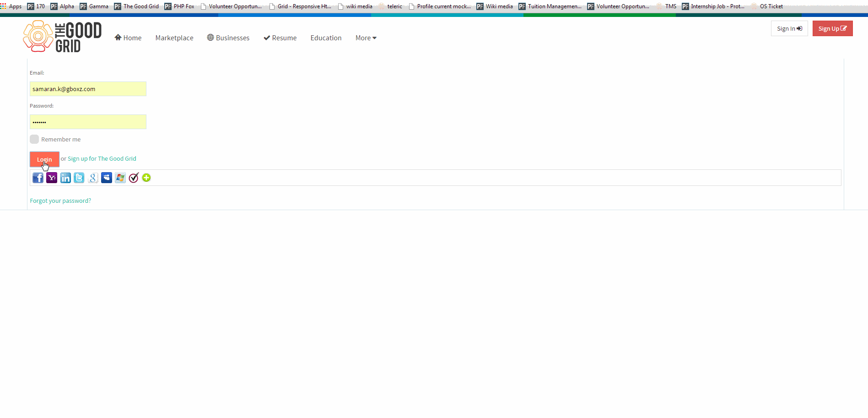This screenshot has height=418, width=868.
Task: Open the Marketplace menu item
Action: (x=174, y=38)
